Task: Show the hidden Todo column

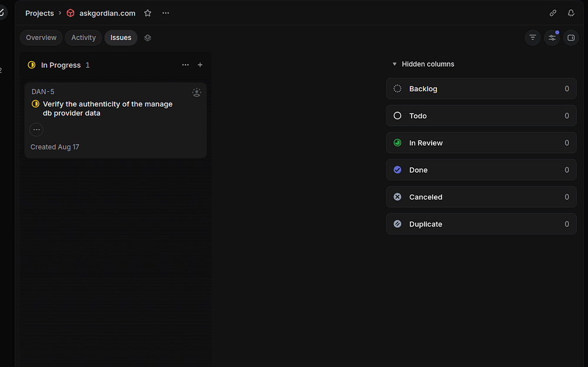Action: coord(481,116)
